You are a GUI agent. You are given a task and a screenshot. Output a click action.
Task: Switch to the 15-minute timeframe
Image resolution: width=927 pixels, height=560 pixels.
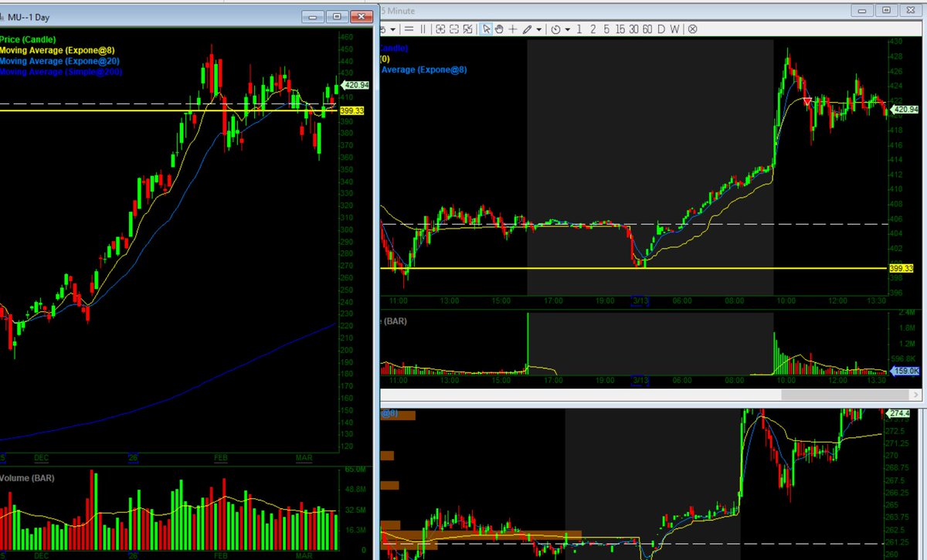pos(620,29)
